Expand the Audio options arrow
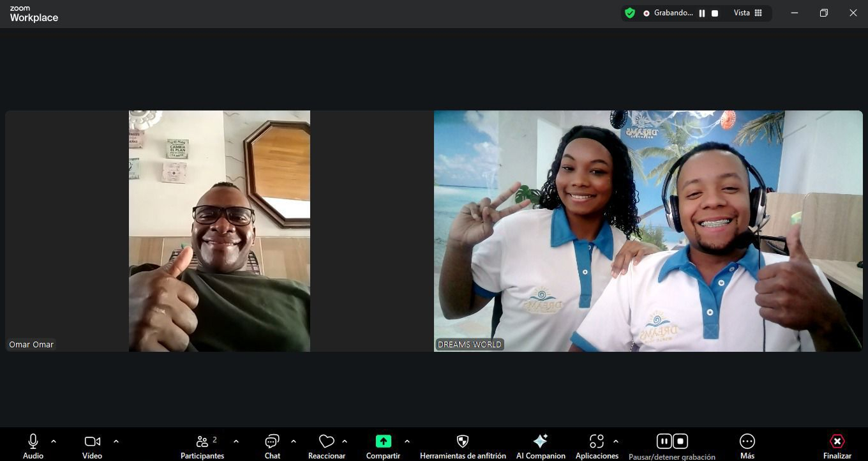Image resolution: width=868 pixels, height=461 pixels. [x=54, y=441]
